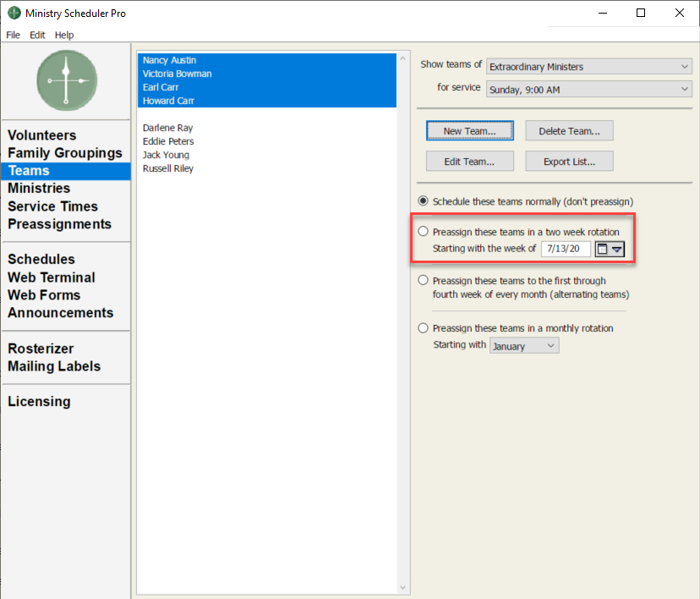Viewport: 700px width, 599px height.
Task: Click the Ministry Scheduler compass logo
Action: (66, 80)
